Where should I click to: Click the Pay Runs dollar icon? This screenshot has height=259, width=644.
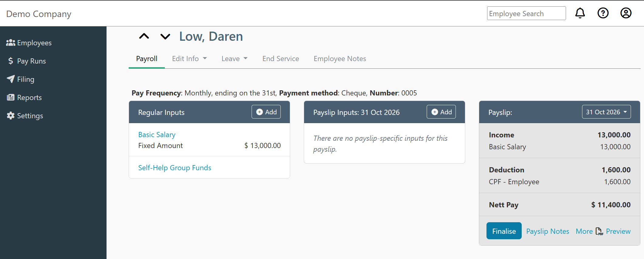tap(11, 61)
